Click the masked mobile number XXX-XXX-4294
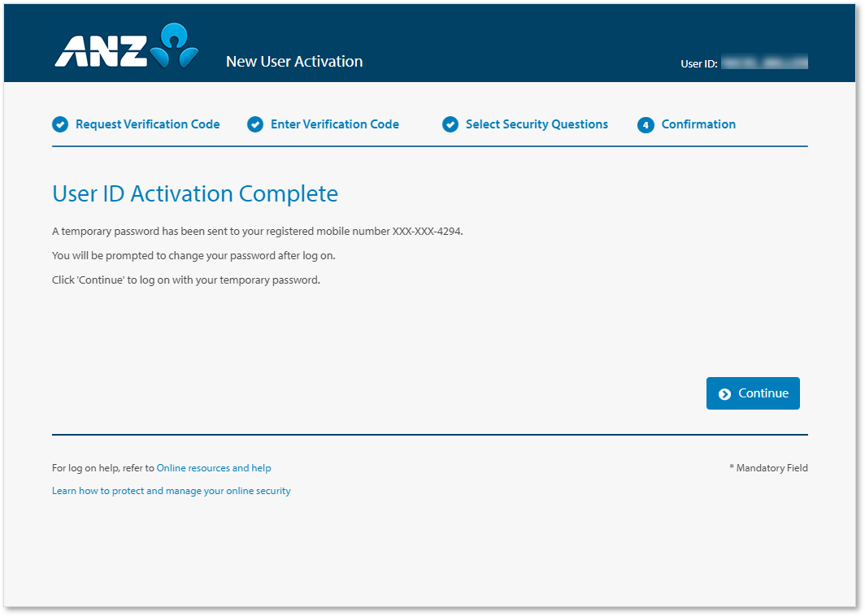The width and height of the screenshot is (865, 616). point(427,232)
